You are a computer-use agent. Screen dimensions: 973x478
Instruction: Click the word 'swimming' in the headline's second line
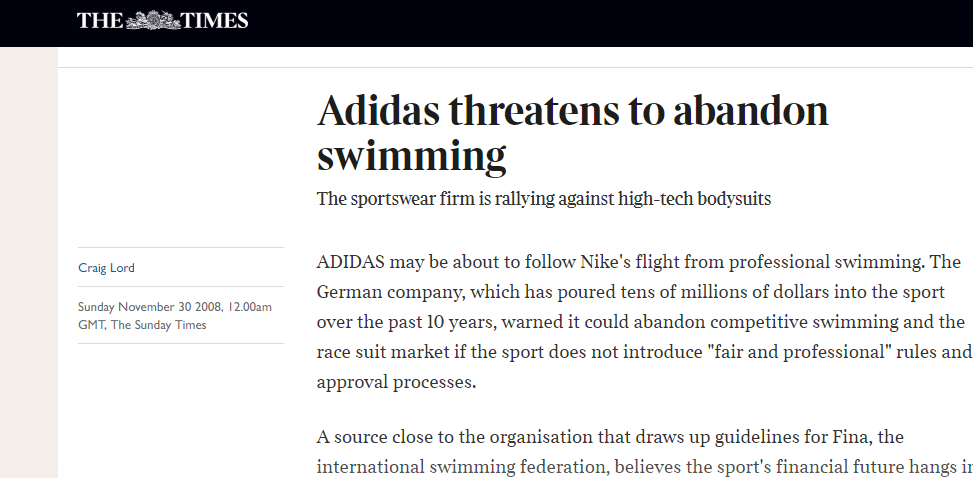[411, 156]
